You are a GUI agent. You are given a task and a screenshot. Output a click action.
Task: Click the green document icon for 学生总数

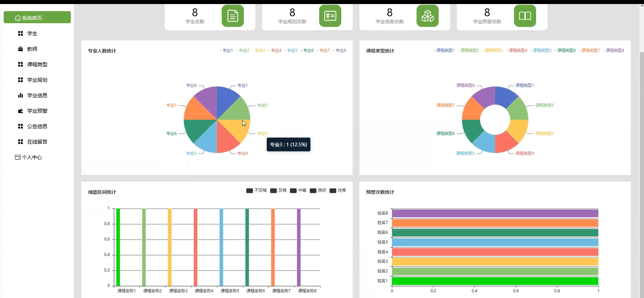[232, 16]
